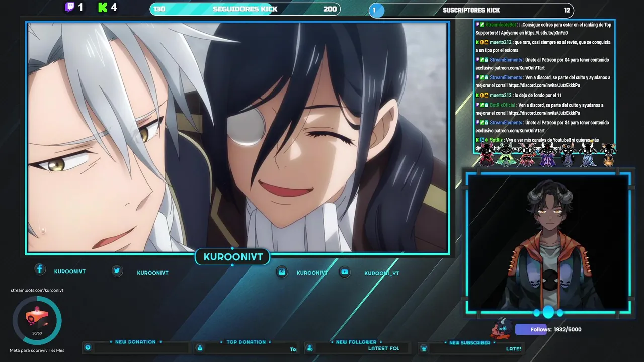The width and height of the screenshot is (644, 362).
Task: Click the 'Meta para sobrevivir el Mes' caption
Action: tap(37, 350)
